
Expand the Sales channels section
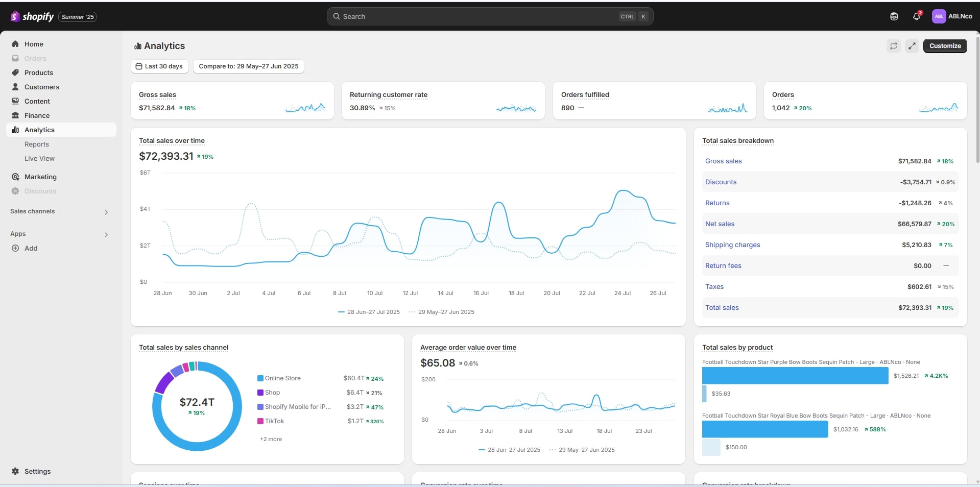[106, 212]
